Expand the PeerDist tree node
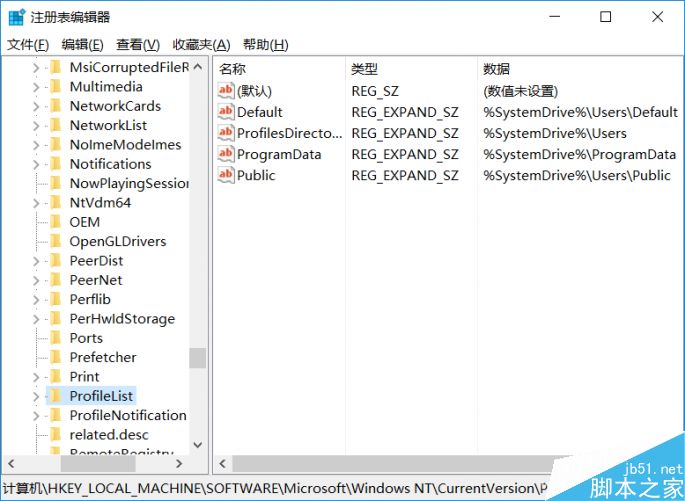The image size is (685, 501). pyautogui.click(x=36, y=261)
